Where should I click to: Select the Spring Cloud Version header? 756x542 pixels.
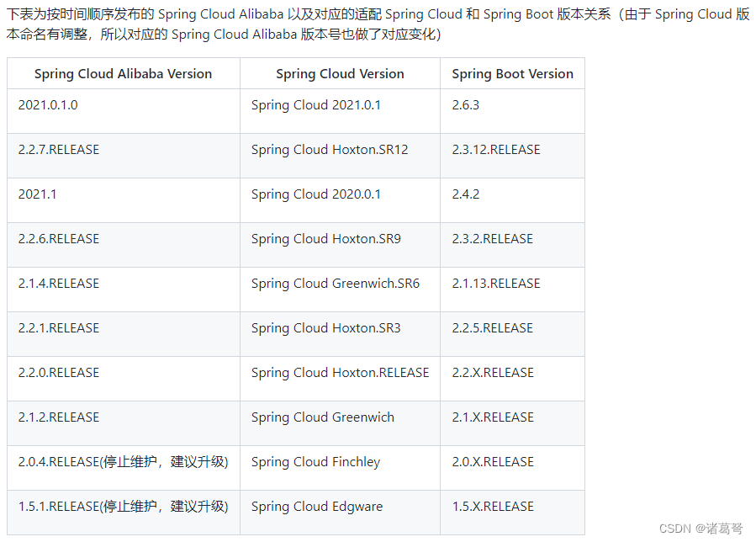pyautogui.click(x=340, y=73)
